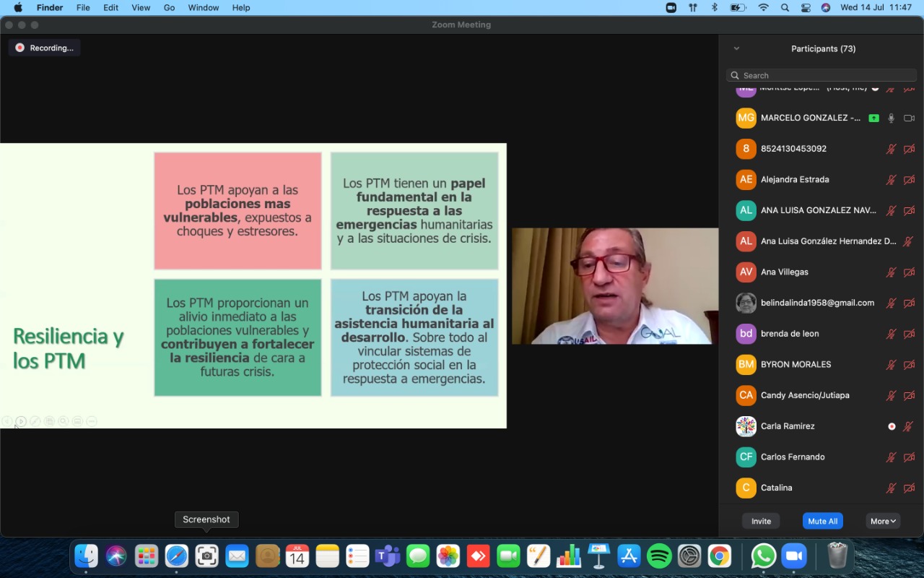Toggle the microphone for MARCELO GONZALEZ
924x578 pixels.
892,118
